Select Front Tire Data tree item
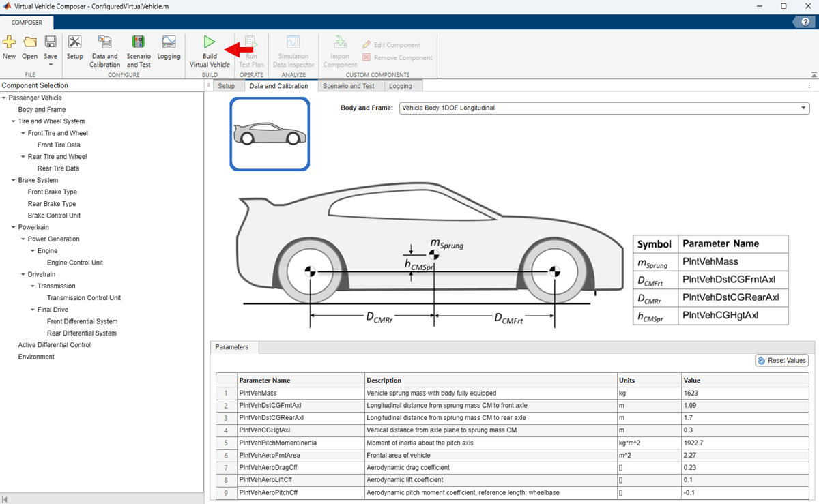Viewport: 819px width, 504px height. pos(59,145)
